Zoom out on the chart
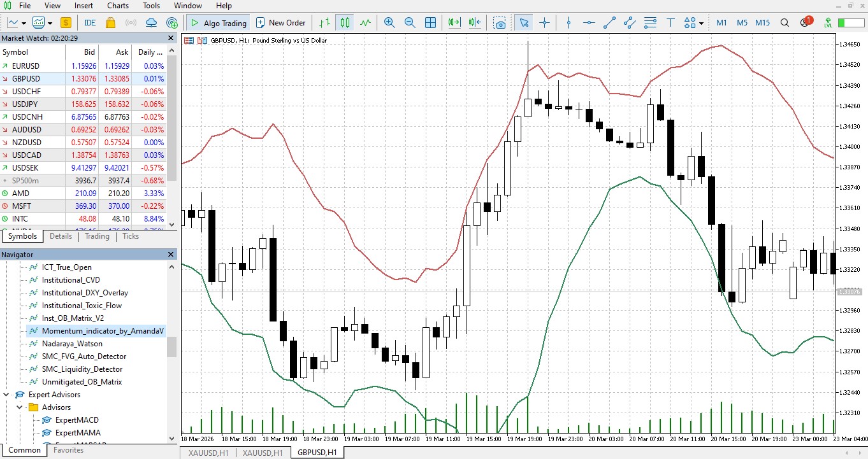The image size is (868, 459). coord(410,23)
